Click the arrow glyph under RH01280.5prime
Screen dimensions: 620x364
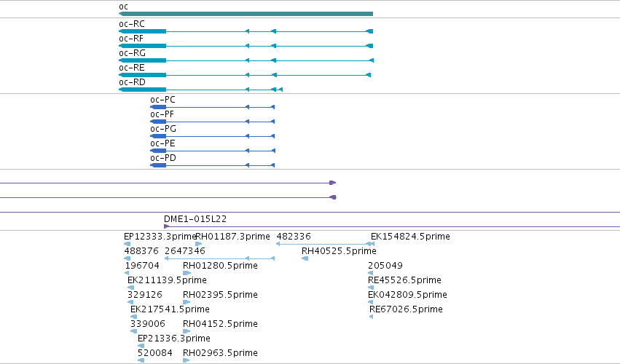click(187, 273)
